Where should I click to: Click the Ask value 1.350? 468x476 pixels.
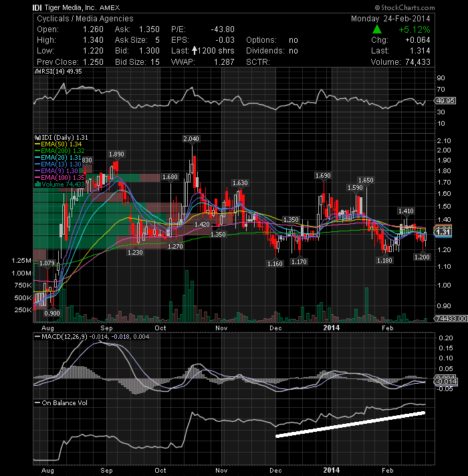tap(149, 29)
